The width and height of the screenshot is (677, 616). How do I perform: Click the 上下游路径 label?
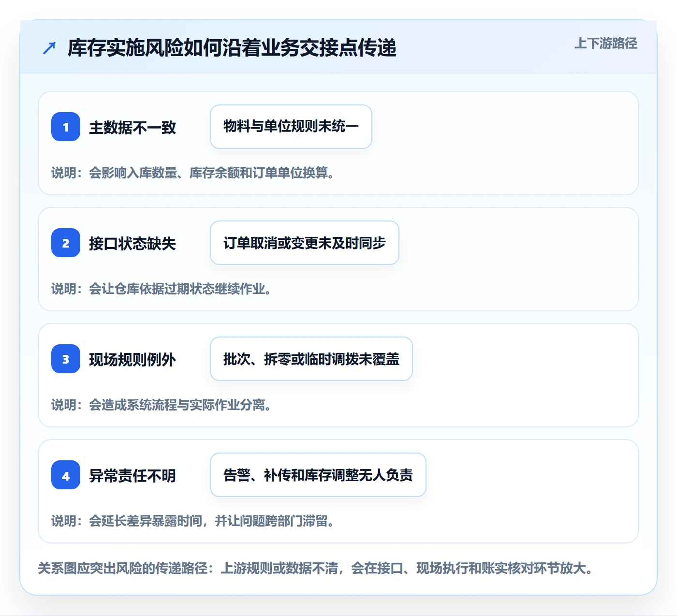(606, 44)
